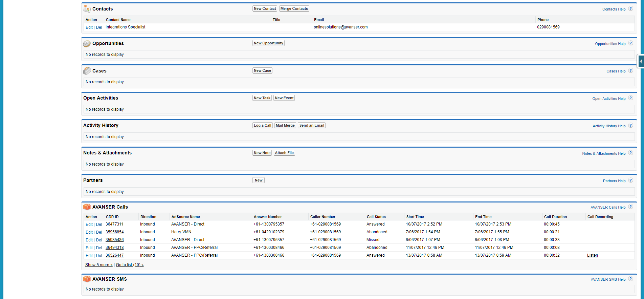This screenshot has height=299, width=644.
Task: Open Open Activities help question mark icon
Action: click(x=630, y=98)
